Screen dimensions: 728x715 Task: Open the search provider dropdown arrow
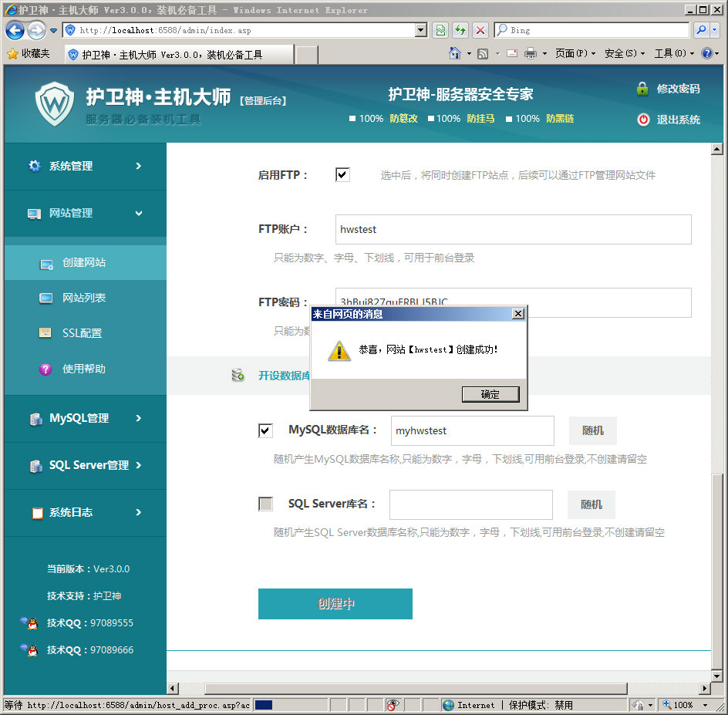pyautogui.click(x=715, y=30)
